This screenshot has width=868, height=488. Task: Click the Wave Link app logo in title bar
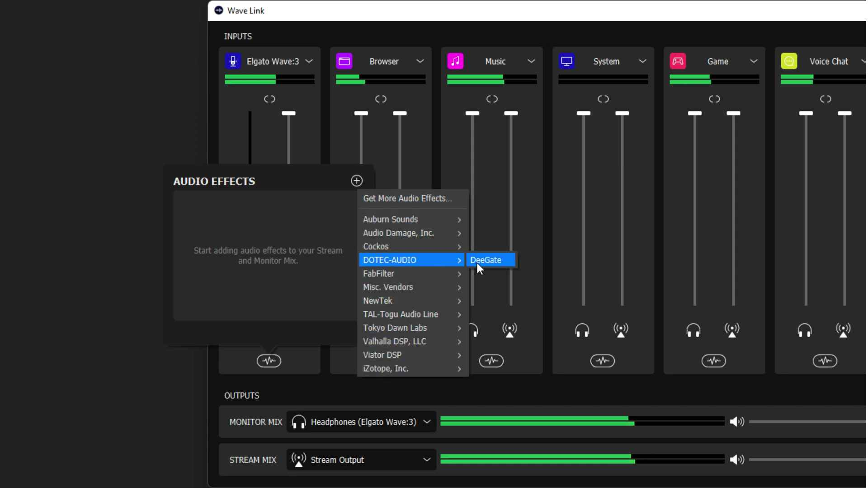[219, 10]
